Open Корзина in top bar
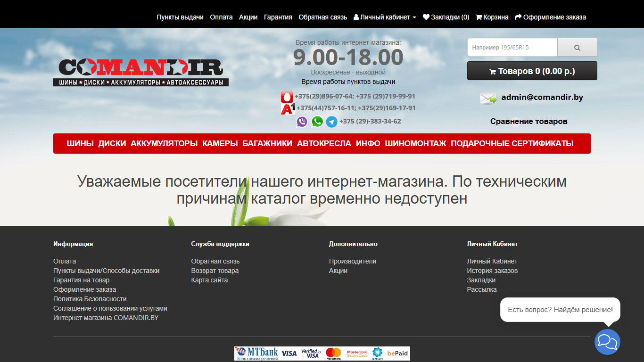644x362 pixels. 492,17
